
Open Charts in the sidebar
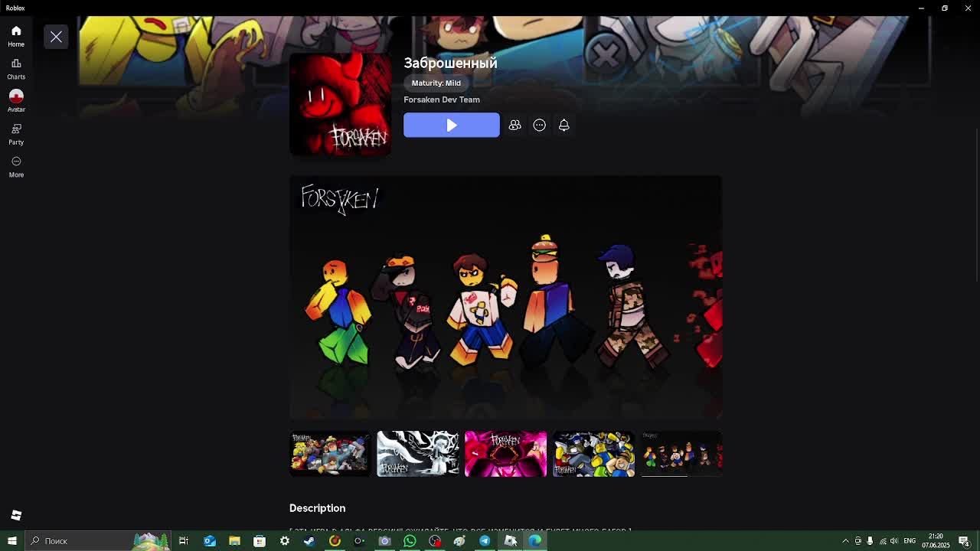click(16, 68)
